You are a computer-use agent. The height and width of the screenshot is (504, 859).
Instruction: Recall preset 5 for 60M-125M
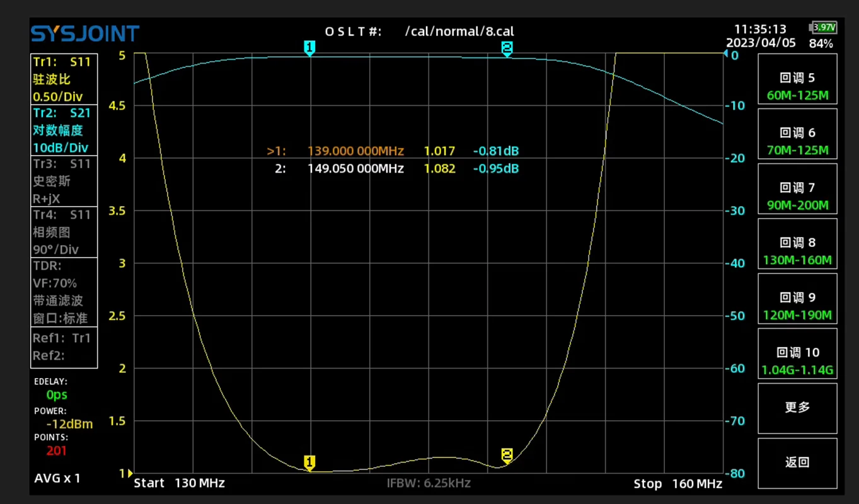pos(797,79)
